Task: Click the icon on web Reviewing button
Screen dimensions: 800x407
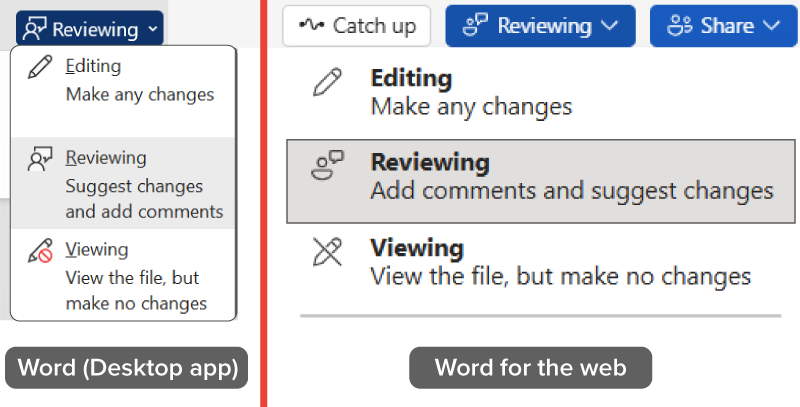Action: 475,24
